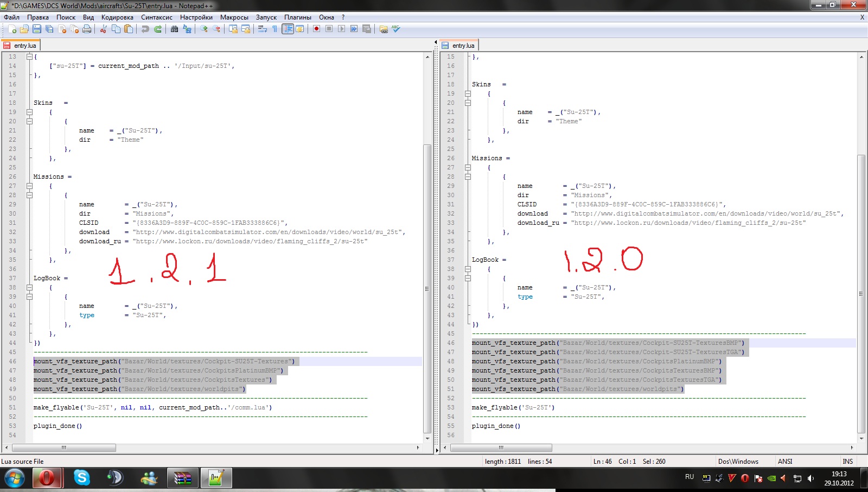Screen dimensions: 868x492
Task: Start macro recording with the red dot
Action: tap(316, 29)
